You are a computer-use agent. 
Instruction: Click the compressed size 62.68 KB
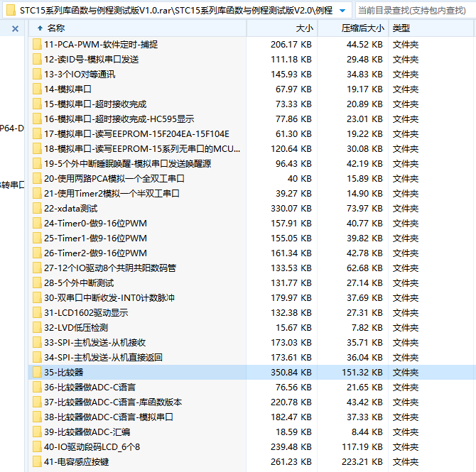[x=364, y=268]
